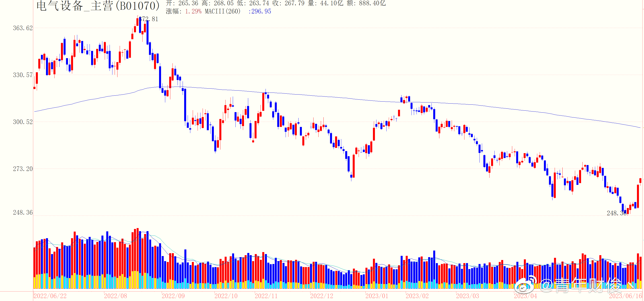Click the y-axis label 300.52
This screenshot has width=644, height=301.
pos(23,122)
